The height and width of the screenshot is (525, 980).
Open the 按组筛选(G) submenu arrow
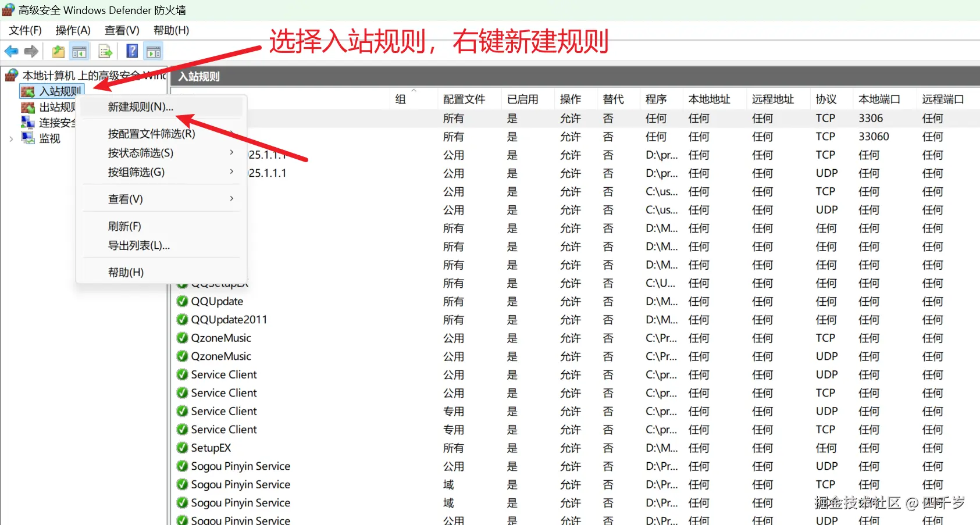point(231,172)
